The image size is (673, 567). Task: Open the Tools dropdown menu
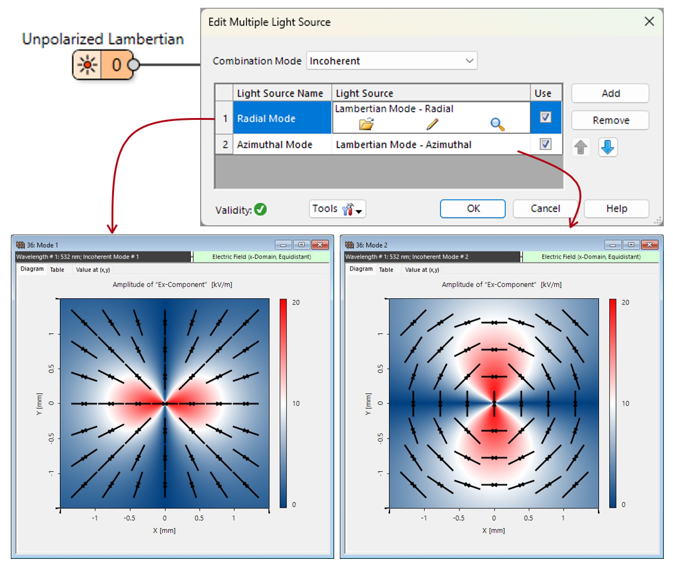[x=338, y=209]
